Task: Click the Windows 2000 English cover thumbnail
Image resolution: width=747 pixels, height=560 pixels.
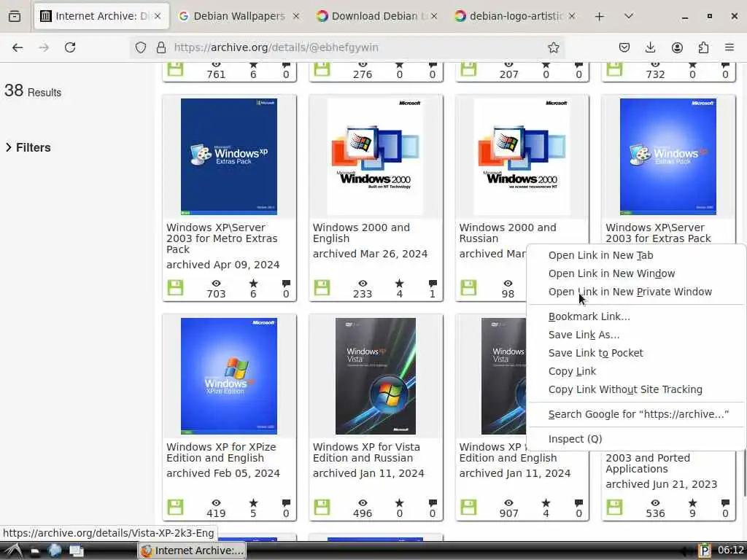Action: pos(376,157)
